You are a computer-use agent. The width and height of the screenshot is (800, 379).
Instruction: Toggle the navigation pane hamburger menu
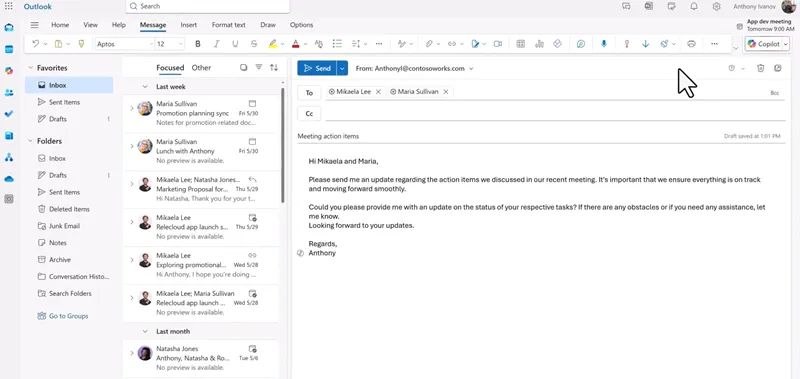pos(35,25)
